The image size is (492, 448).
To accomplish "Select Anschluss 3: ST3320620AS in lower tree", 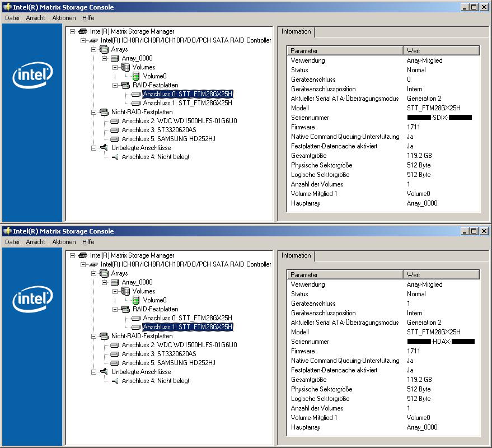I will (x=159, y=354).
